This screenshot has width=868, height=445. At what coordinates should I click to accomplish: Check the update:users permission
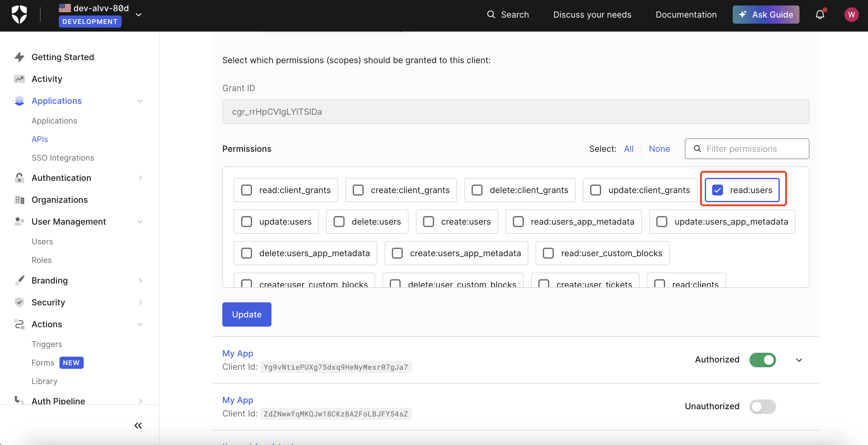(x=246, y=222)
